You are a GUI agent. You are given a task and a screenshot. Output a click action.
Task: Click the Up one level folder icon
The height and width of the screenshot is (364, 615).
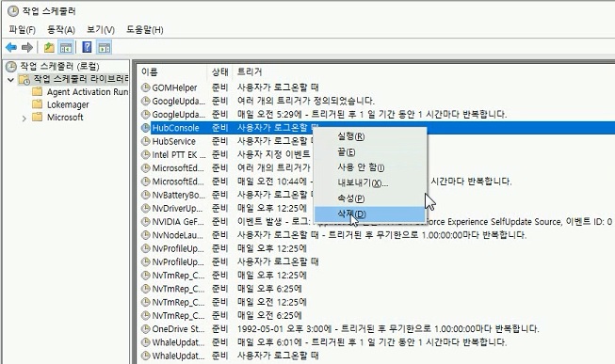tap(49, 48)
